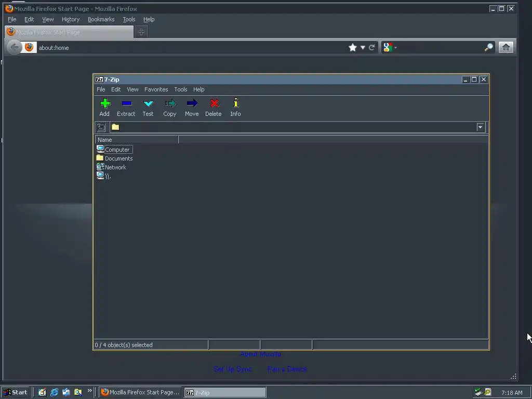Open the Firefox Bookmarks menu
Viewport: 532px width, 399px height.
(x=101, y=19)
